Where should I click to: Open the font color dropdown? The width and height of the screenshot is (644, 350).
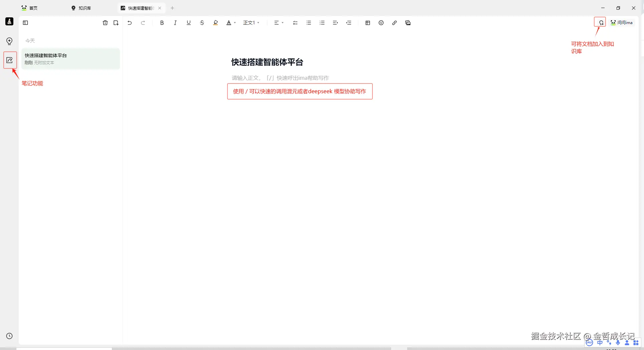tap(231, 23)
